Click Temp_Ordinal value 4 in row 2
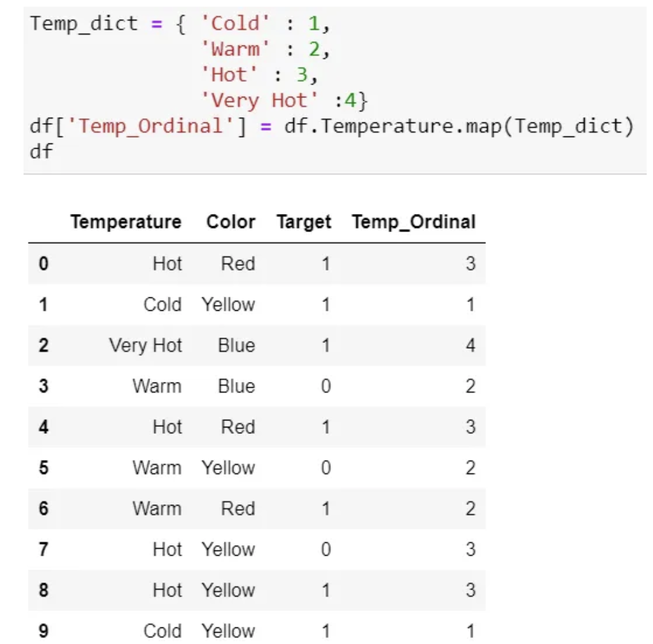The width and height of the screenshot is (653, 644). [x=470, y=346]
